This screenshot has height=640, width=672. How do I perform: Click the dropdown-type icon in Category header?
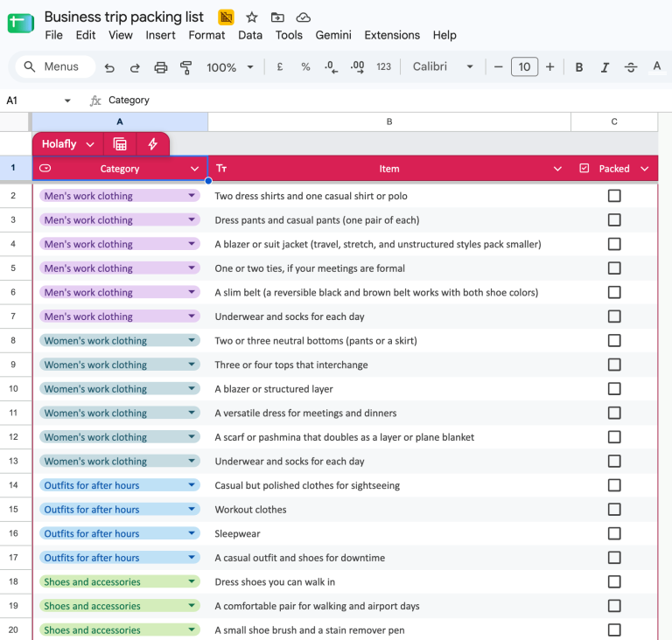[45, 169]
